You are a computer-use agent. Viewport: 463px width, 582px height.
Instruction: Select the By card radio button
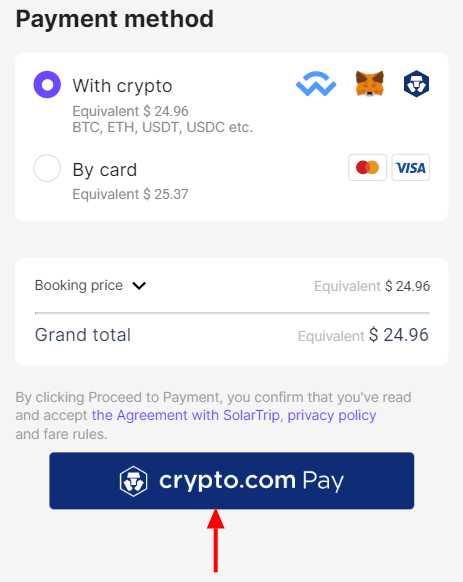point(47,168)
